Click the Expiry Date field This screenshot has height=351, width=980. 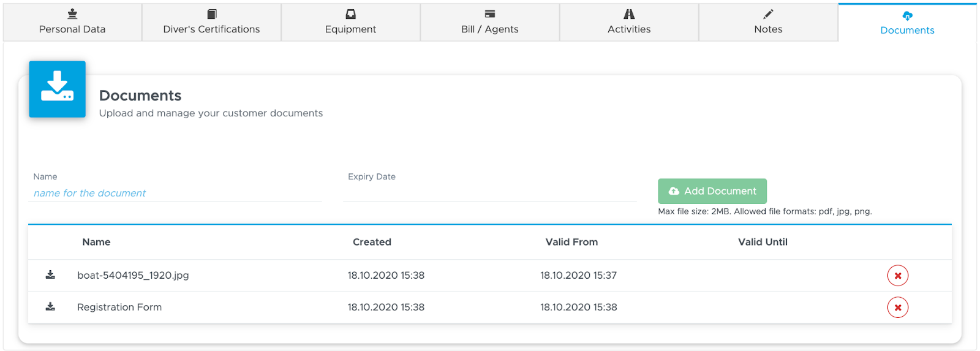click(x=490, y=193)
